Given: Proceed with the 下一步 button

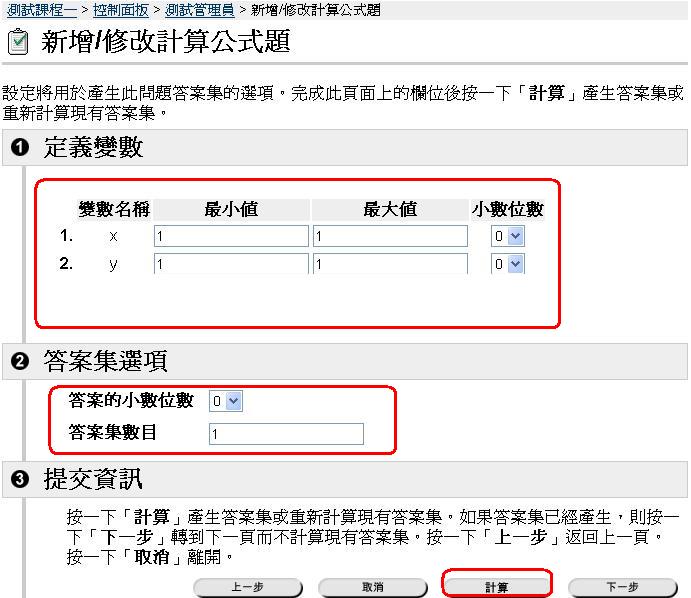Looking at the screenshot, I should 622,587.
